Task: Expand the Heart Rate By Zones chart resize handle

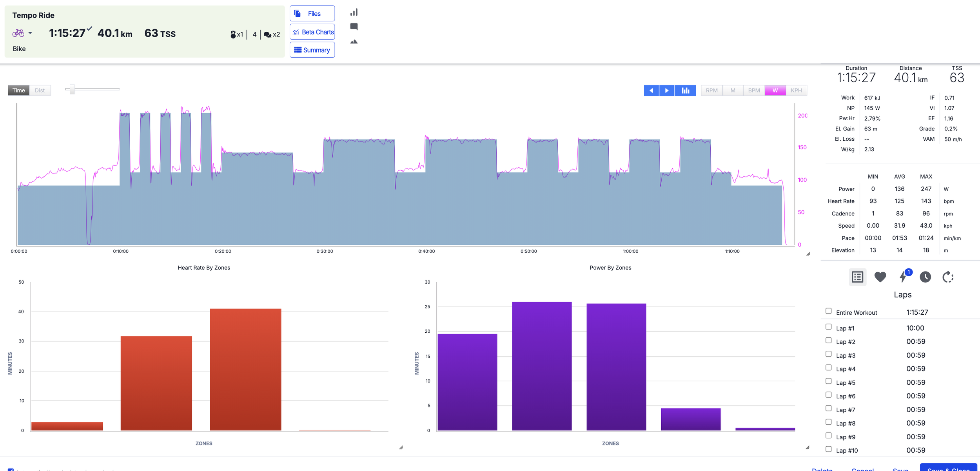Action: [401, 447]
